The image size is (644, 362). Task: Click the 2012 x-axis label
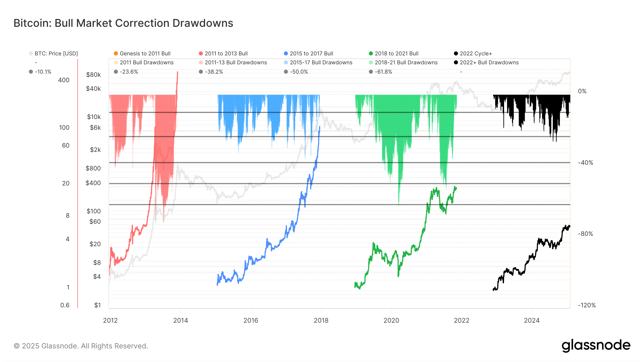[x=110, y=321]
